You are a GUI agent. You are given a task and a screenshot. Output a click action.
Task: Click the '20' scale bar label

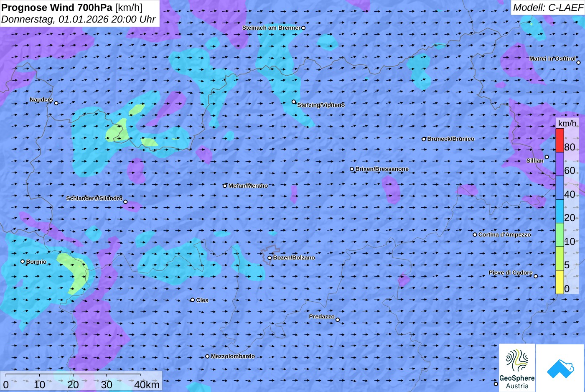point(73,384)
